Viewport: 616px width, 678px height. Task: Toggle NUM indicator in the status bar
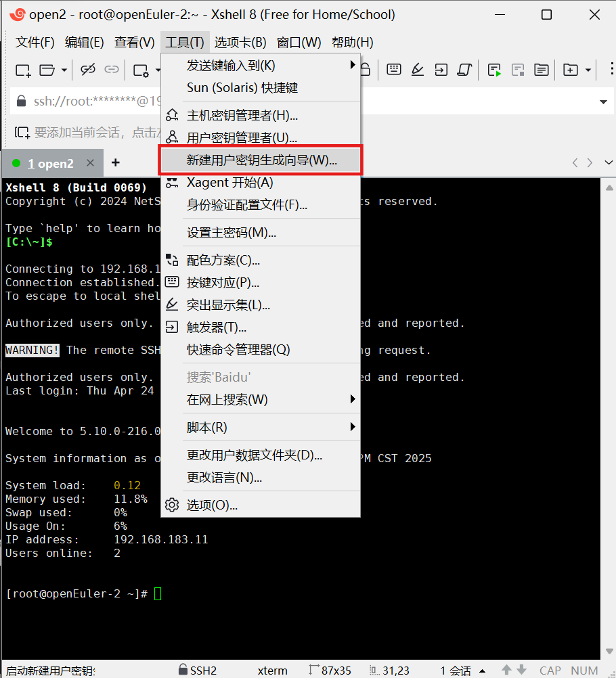point(585,671)
